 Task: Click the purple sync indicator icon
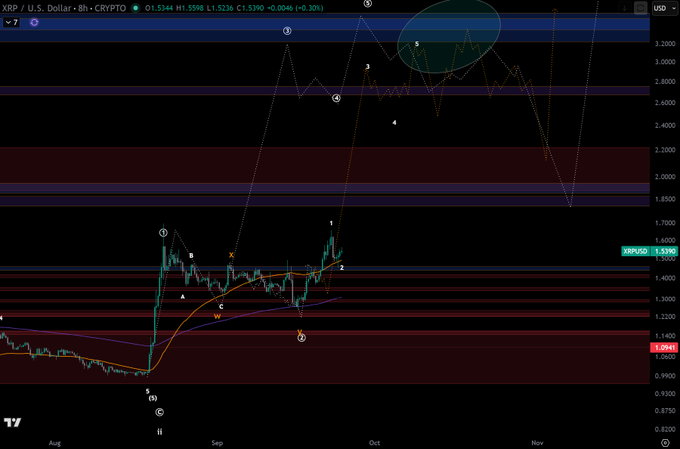(x=34, y=22)
